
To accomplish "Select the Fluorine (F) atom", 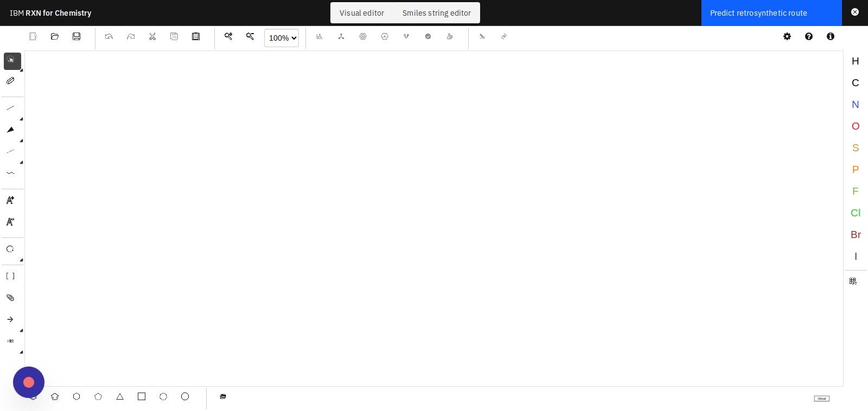I will [x=856, y=191].
